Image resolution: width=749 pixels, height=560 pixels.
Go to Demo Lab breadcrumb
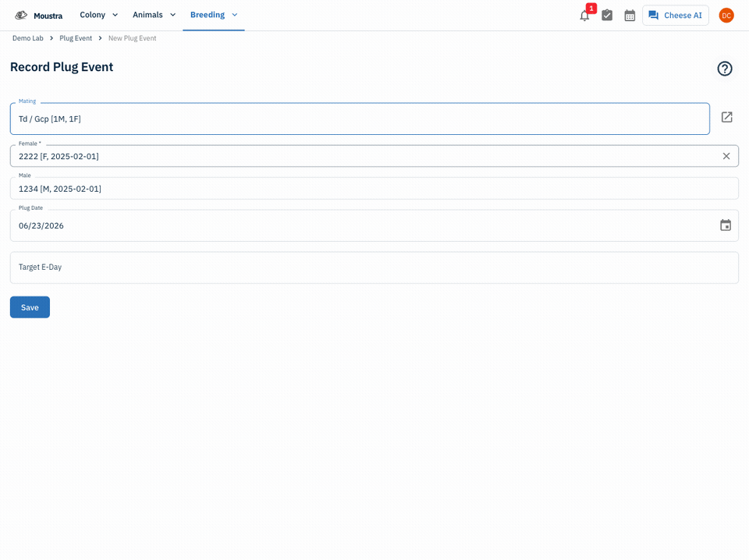[28, 38]
